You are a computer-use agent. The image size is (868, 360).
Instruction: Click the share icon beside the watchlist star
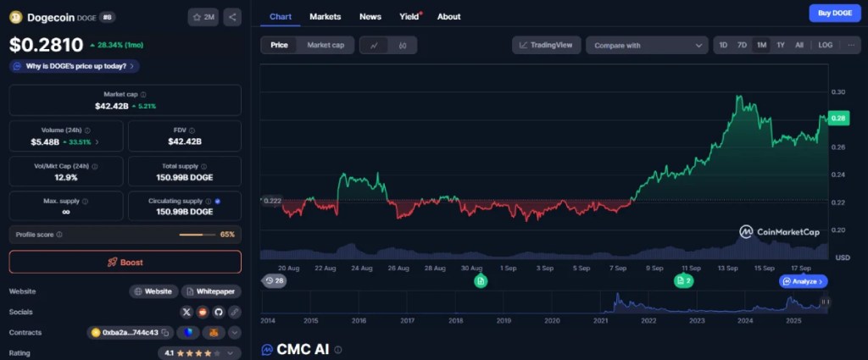coord(232,17)
